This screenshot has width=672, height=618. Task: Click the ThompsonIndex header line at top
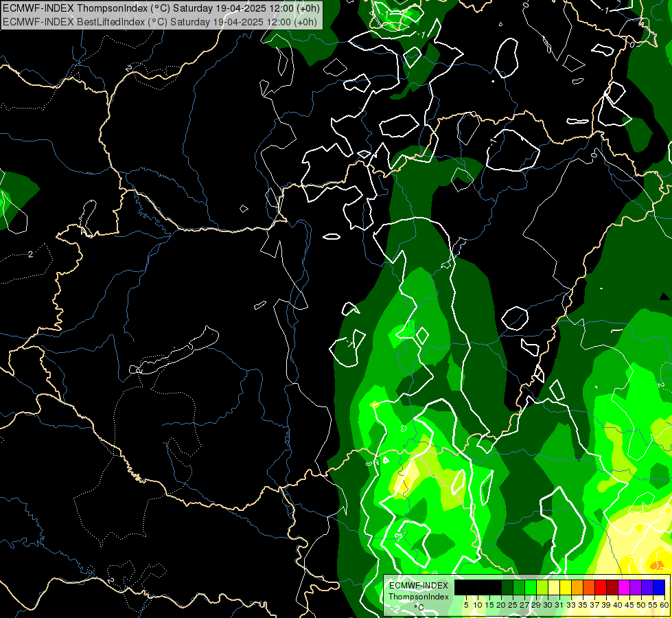tap(161, 8)
